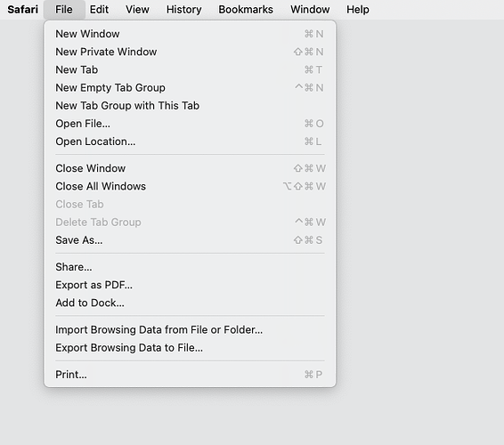The height and width of the screenshot is (445, 504).
Task: Choose New Tab menu item
Action: click(190, 69)
